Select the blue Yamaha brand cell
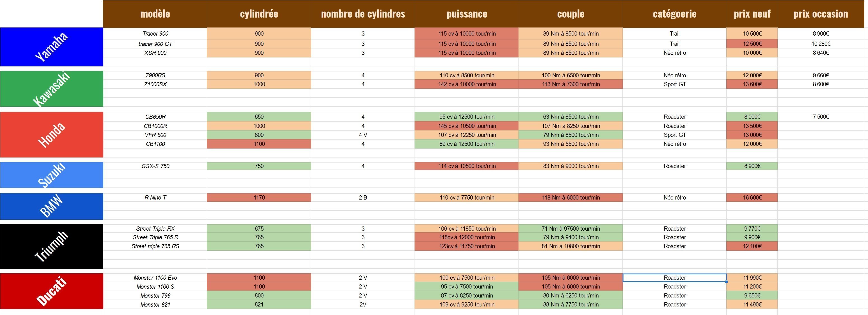 (x=52, y=47)
